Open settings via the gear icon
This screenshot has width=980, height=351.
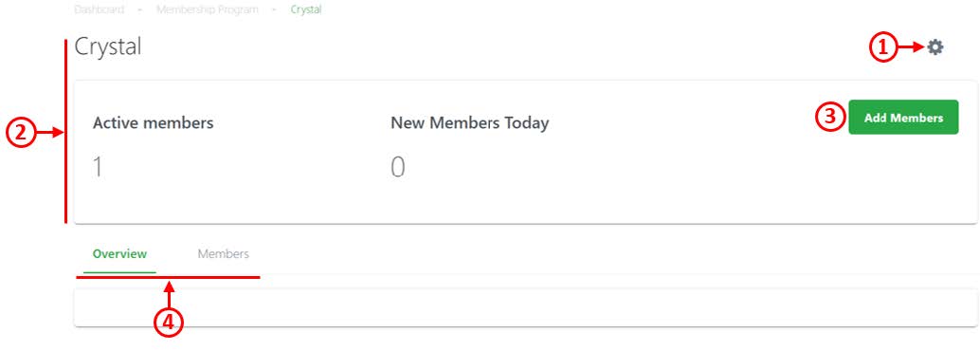click(x=935, y=46)
